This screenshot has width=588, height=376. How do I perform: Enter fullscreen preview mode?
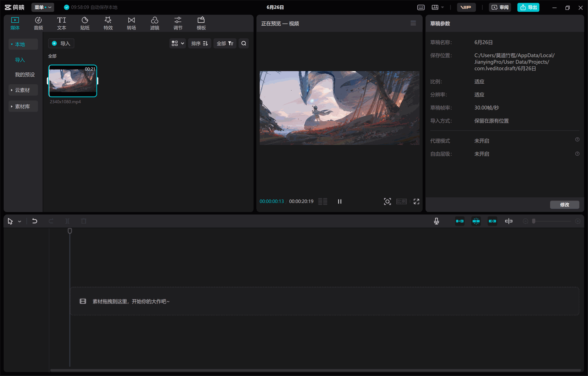tap(416, 201)
